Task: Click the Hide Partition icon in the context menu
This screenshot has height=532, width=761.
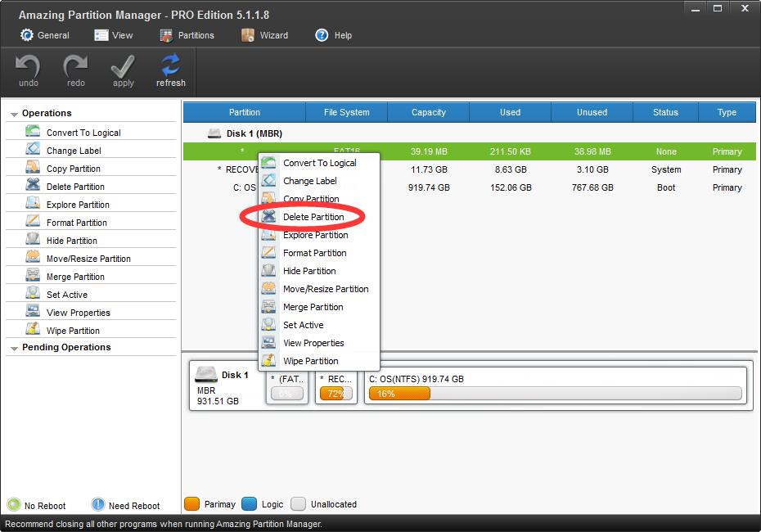Action: coord(268,270)
